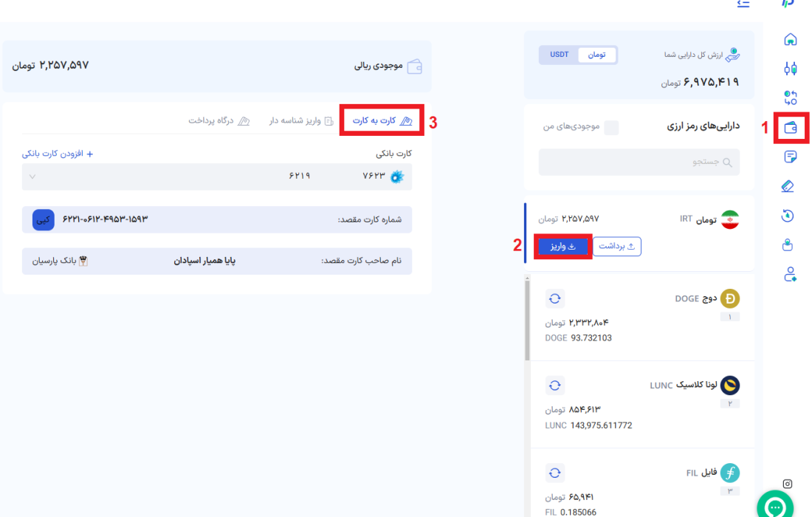This screenshot has width=812, height=517.
Task: Switch total value display to USDT
Action: click(560, 55)
